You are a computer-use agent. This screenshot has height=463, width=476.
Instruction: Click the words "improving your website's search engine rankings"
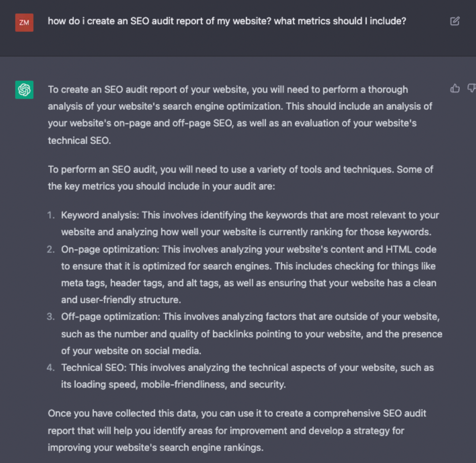tap(155, 448)
